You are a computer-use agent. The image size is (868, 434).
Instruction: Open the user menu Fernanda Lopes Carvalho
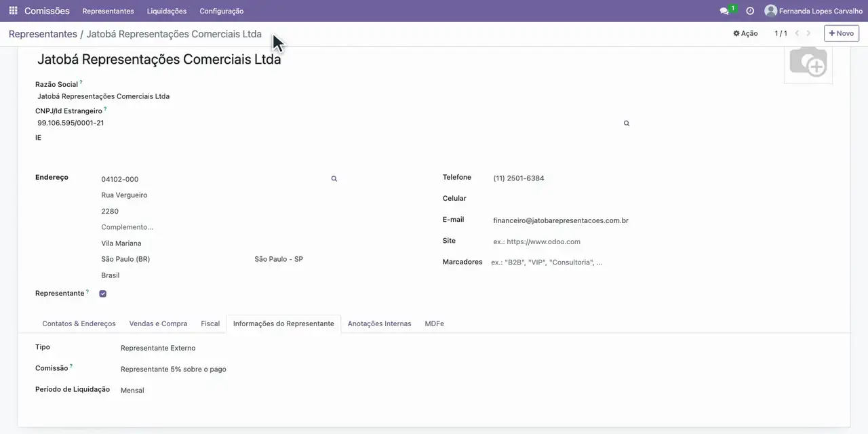point(813,11)
